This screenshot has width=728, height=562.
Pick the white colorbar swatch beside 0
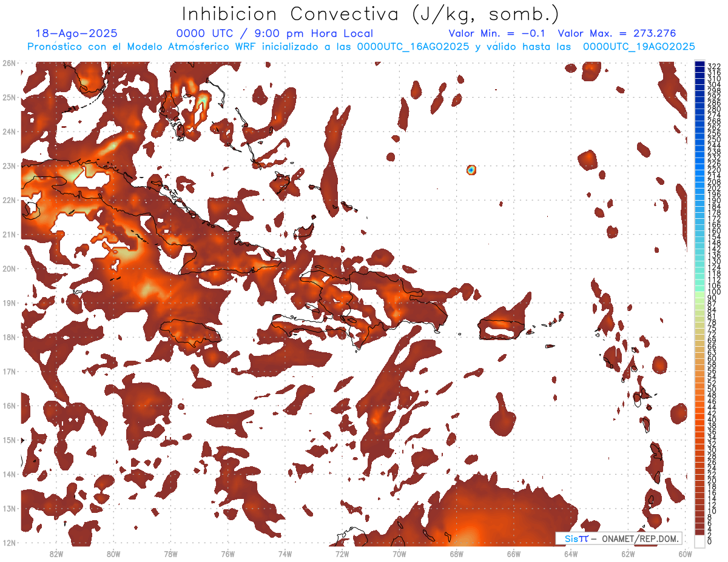pyautogui.click(x=699, y=541)
